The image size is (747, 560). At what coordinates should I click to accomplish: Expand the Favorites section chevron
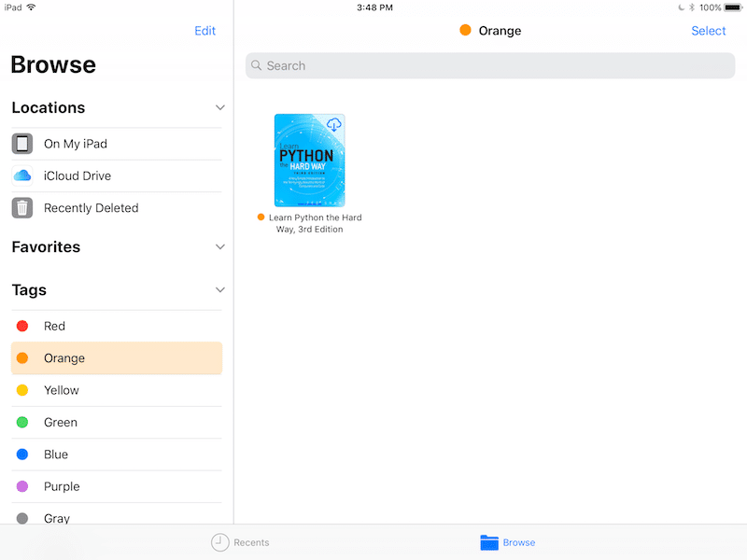pos(220,246)
